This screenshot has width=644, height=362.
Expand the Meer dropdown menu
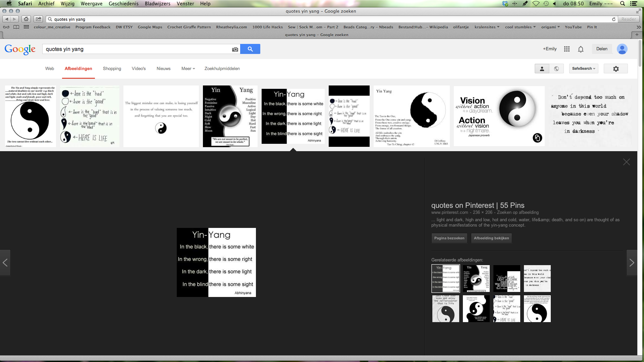[188, 69]
